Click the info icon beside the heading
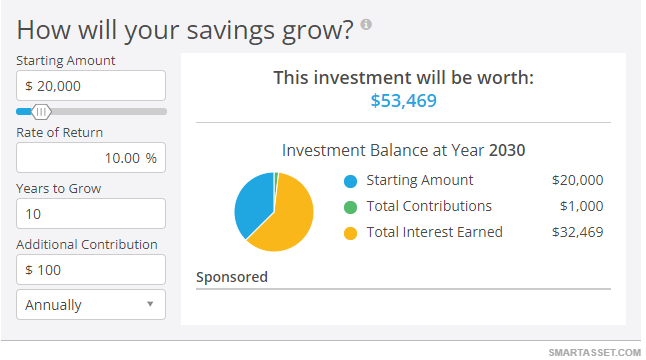Screen dimensions: 646x360 click(366, 24)
